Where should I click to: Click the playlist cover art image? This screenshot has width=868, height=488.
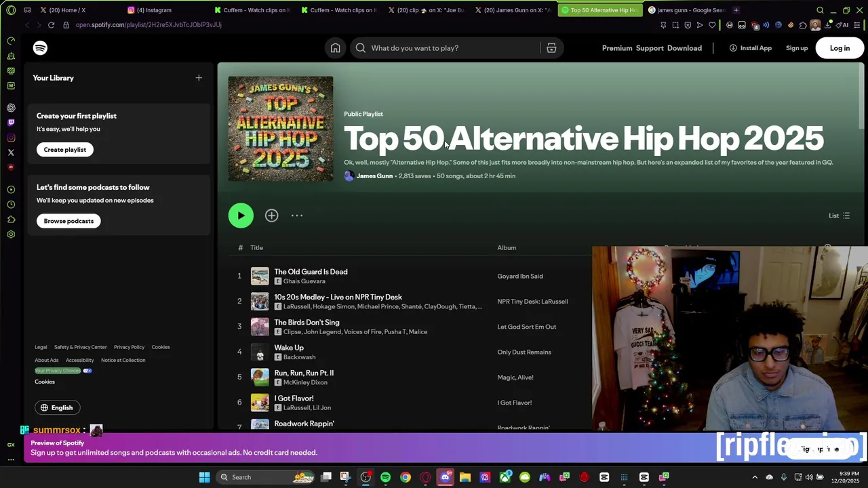[281, 129]
